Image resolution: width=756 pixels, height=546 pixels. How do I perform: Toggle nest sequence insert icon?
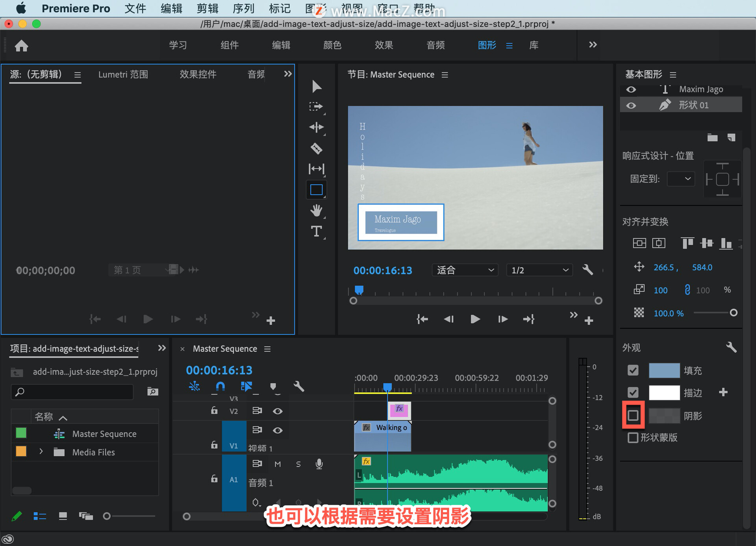[194, 387]
